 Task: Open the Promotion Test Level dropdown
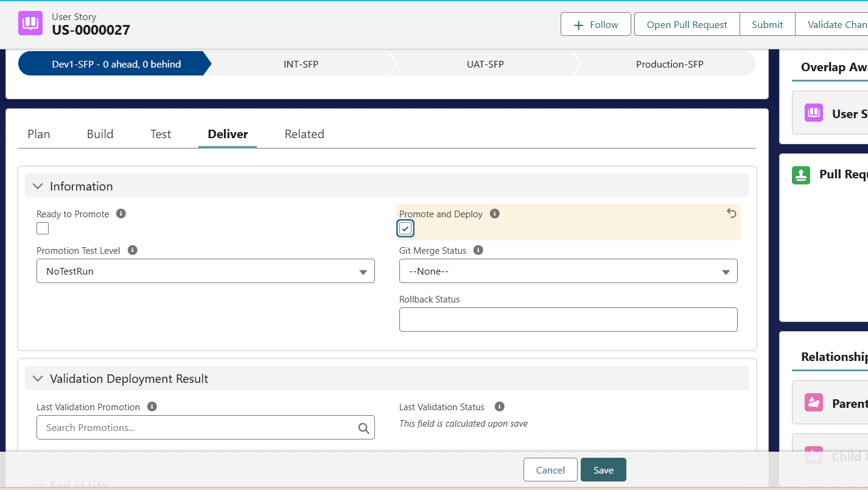(x=206, y=271)
